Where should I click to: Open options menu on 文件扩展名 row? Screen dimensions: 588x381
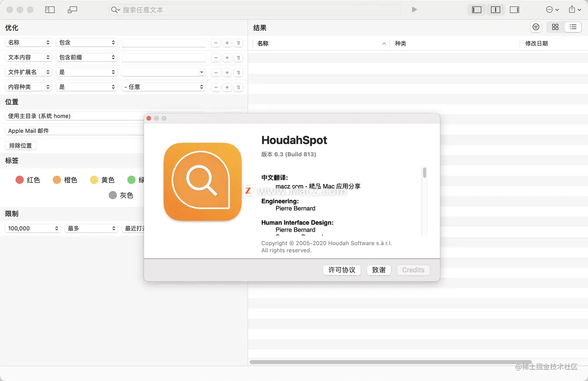tap(238, 72)
